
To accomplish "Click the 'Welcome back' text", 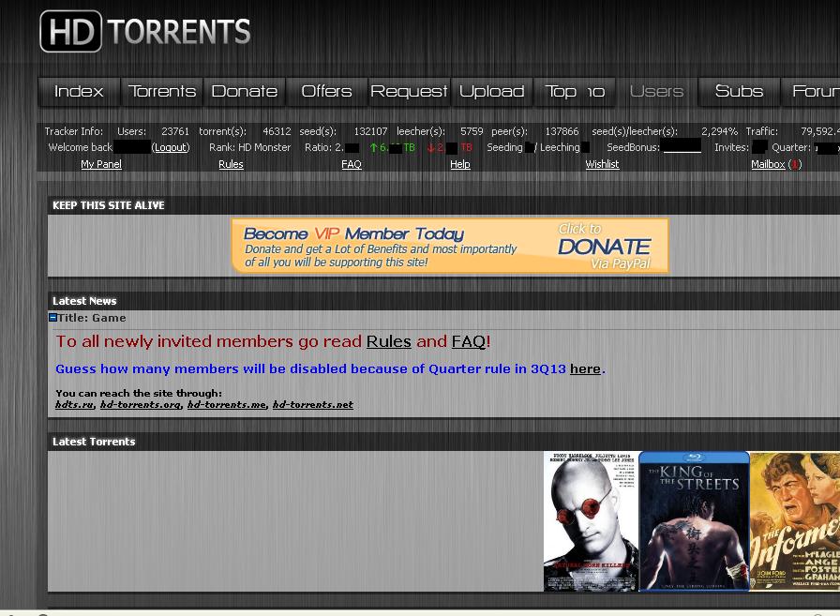I will tap(81, 147).
